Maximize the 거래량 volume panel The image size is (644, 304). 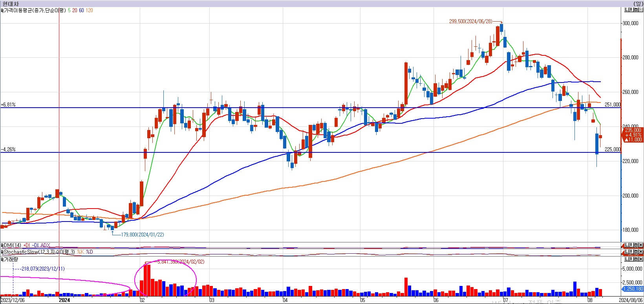636,259
